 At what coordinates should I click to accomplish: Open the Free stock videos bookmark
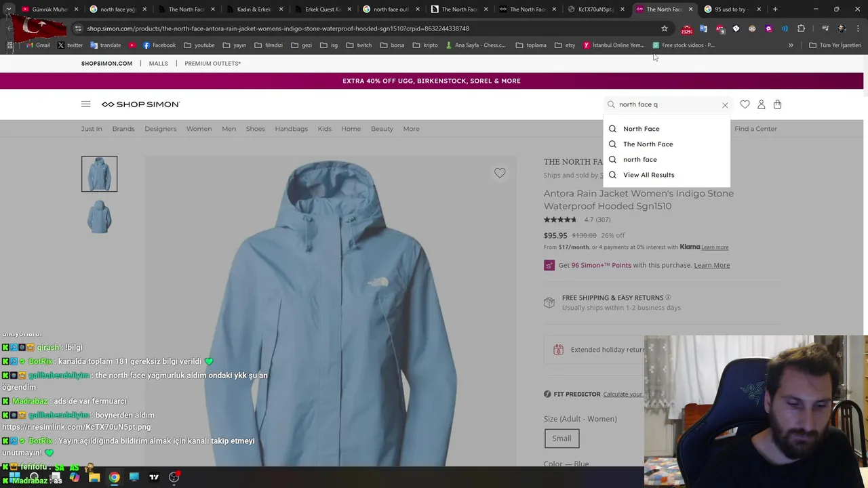684,45
